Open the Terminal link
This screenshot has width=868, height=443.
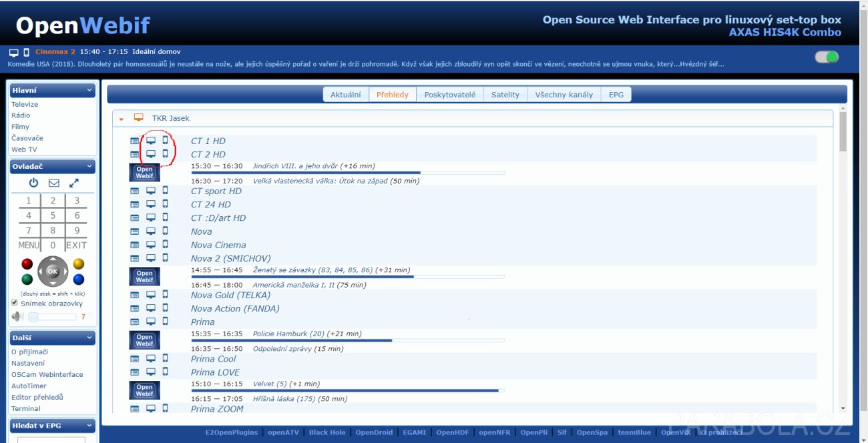[26, 408]
